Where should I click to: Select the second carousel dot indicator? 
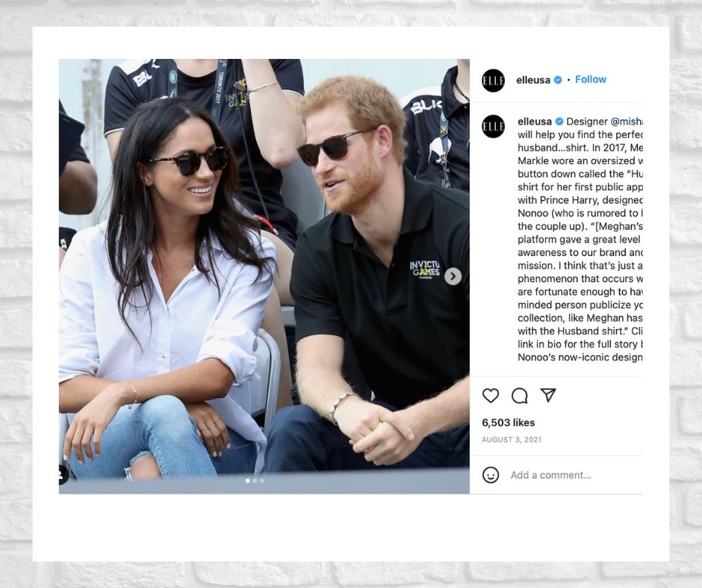pyautogui.click(x=255, y=481)
